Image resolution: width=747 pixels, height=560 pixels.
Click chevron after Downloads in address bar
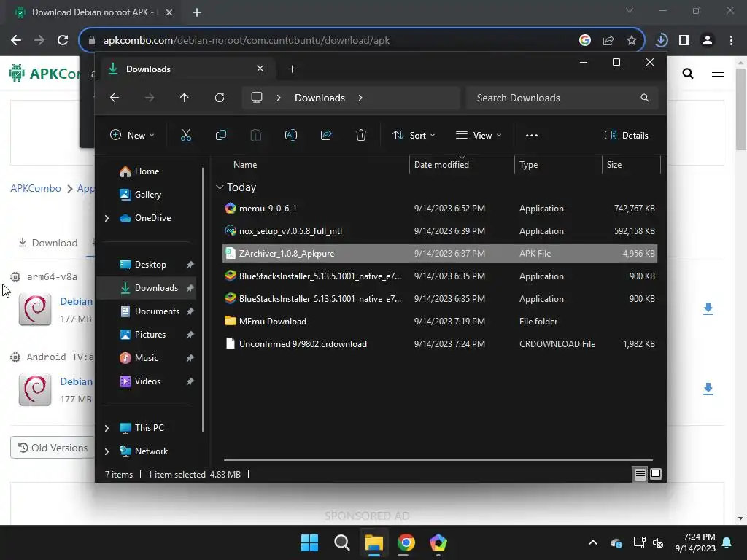pyautogui.click(x=360, y=98)
